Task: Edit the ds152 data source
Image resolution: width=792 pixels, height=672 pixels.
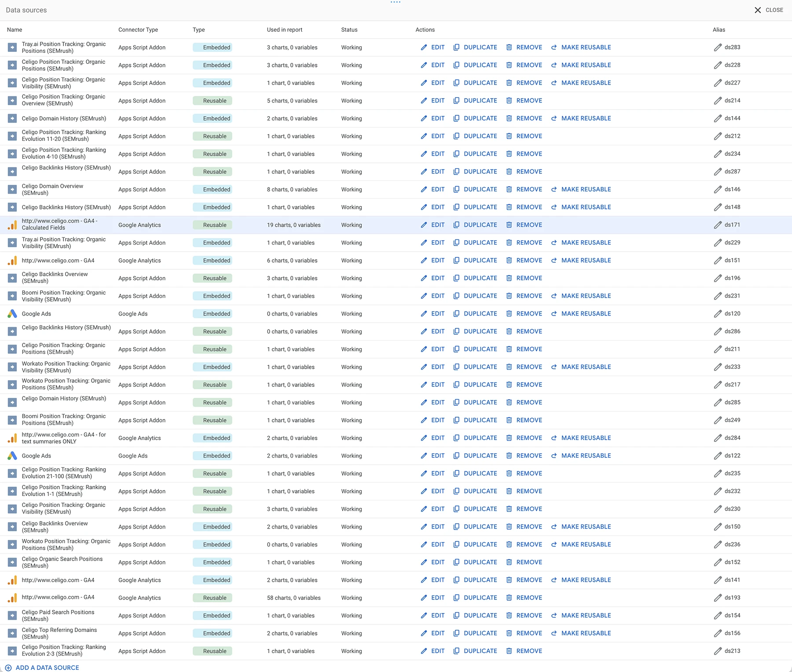Action: [433, 562]
